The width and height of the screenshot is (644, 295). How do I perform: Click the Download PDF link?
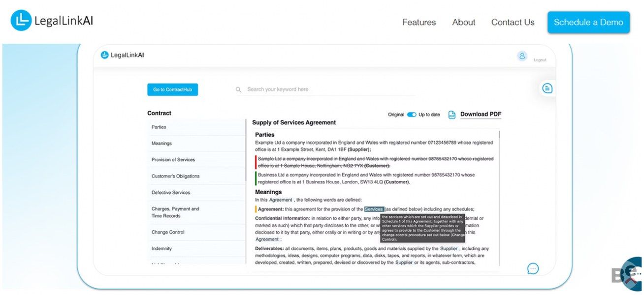(x=481, y=115)
